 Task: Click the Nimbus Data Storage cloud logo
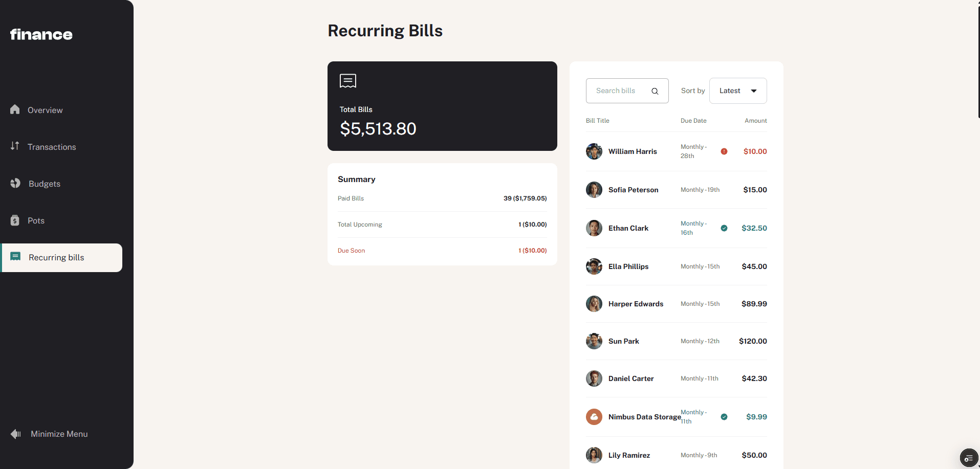click(x=594, y=417)
